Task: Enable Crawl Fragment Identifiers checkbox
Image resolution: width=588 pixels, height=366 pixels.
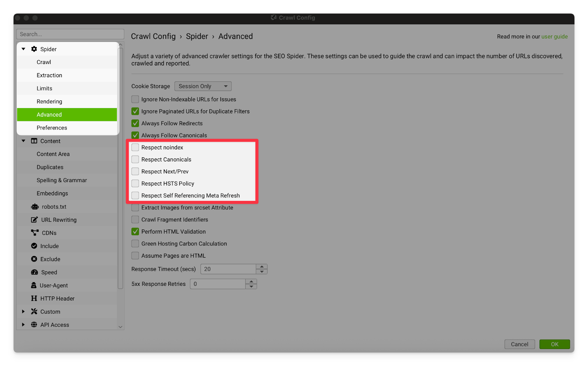Action: (135, 220)
